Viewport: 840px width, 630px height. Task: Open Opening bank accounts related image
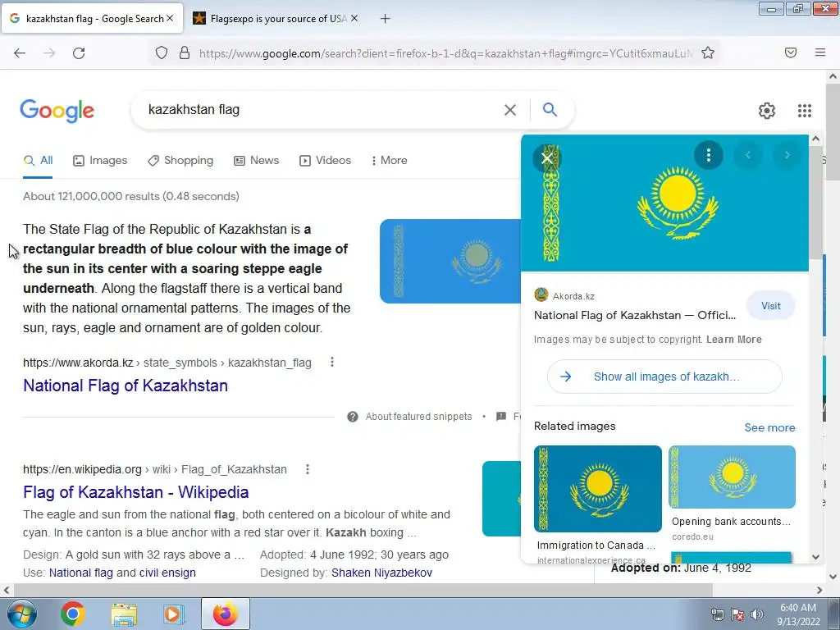[732, 477]
